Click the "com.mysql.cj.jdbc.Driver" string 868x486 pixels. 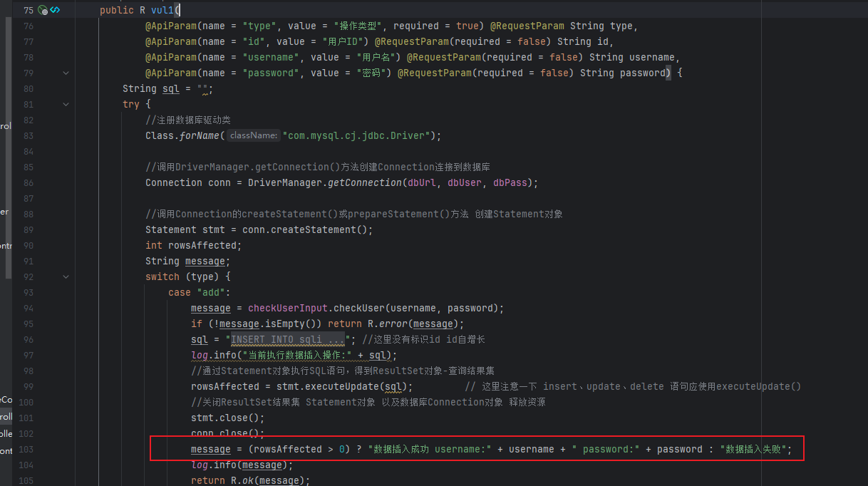(x=356, y=135)
